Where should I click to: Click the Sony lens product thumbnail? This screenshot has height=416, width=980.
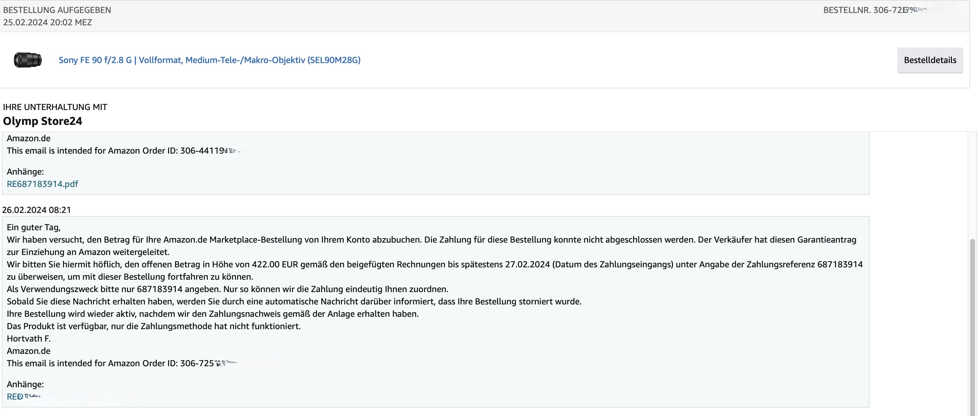28,60
